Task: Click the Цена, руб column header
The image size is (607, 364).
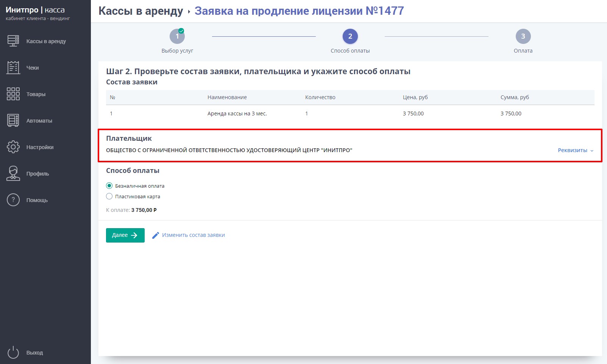Action: coord(415,97)
